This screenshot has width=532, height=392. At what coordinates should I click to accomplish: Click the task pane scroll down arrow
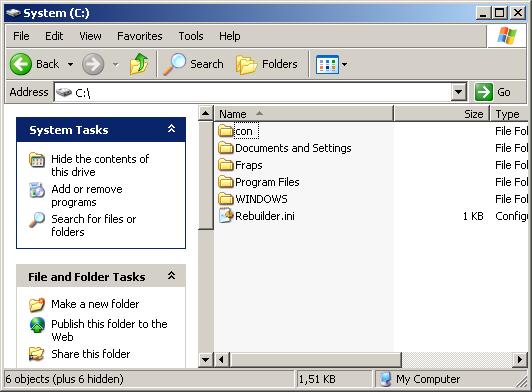(x=205, y=360)
